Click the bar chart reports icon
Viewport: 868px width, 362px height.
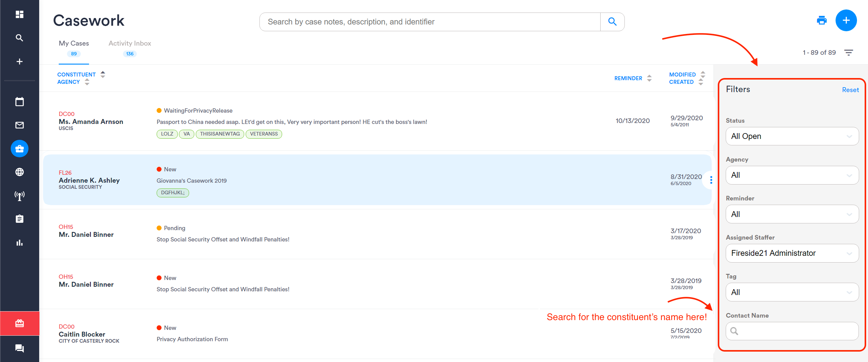(x=20, y=242)
